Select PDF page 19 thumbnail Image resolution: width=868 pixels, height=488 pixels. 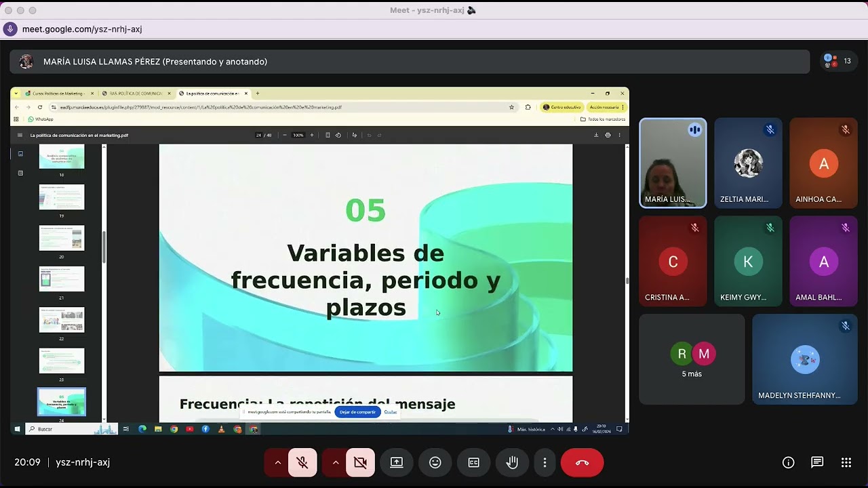(x=62, y=197)
